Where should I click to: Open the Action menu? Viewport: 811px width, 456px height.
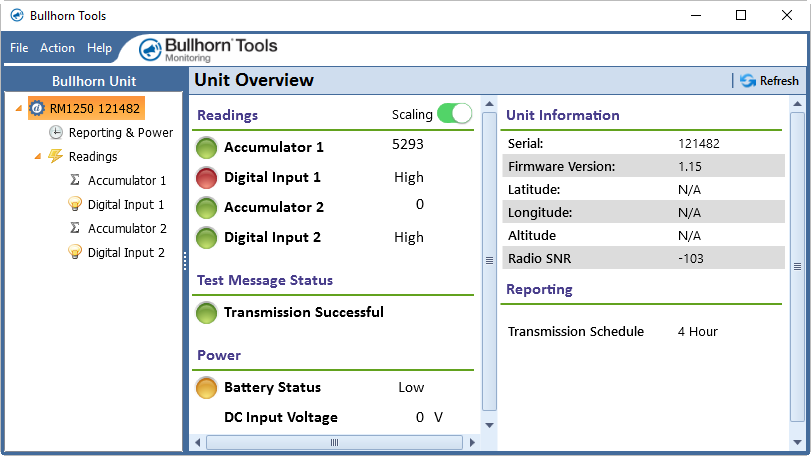coord(57,48)
